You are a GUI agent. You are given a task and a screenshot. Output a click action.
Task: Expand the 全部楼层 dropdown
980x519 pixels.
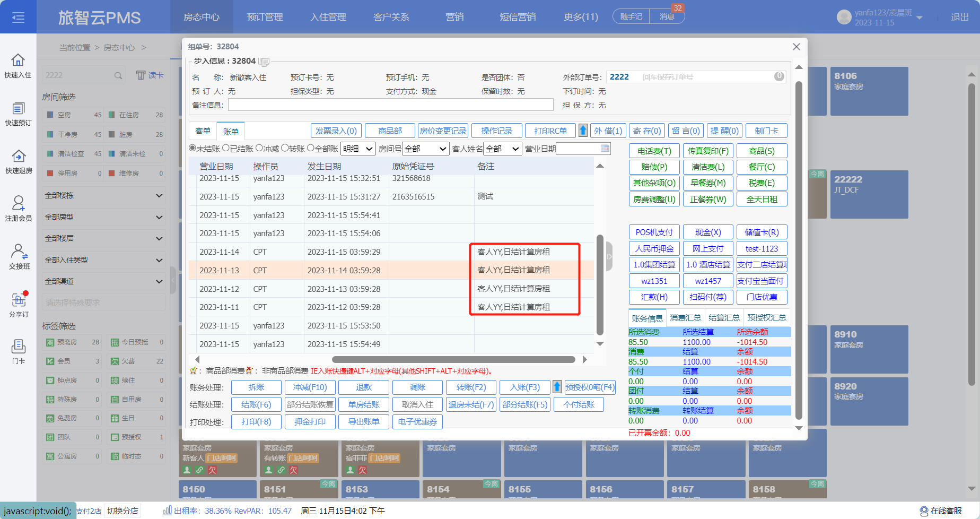tap(104, 238)
